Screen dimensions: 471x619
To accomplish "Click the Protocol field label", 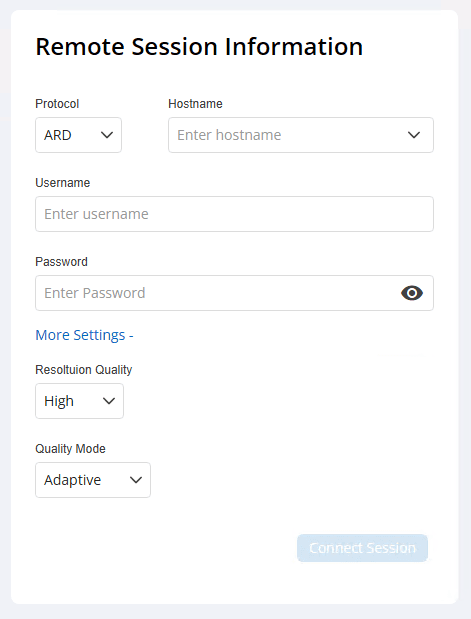I will (57, 104).
